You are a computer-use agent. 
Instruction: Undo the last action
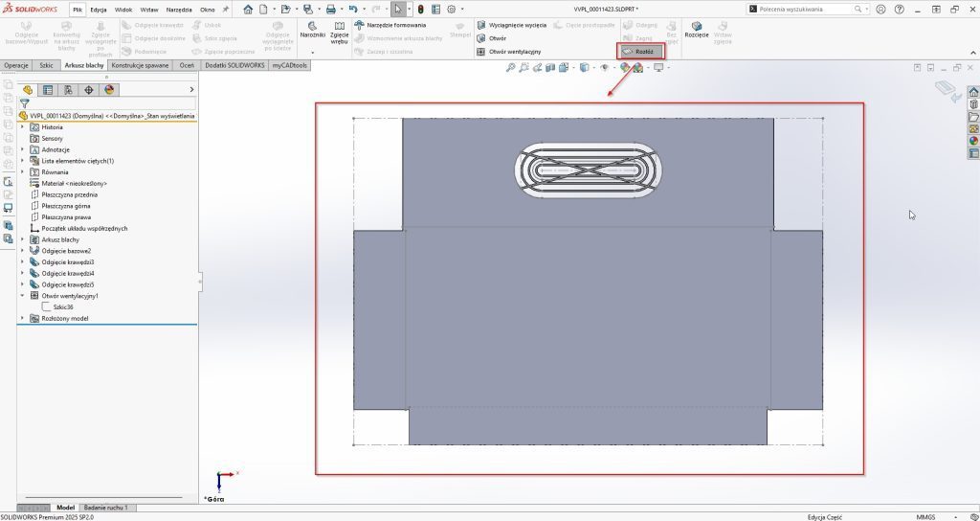tap(353, 10)
